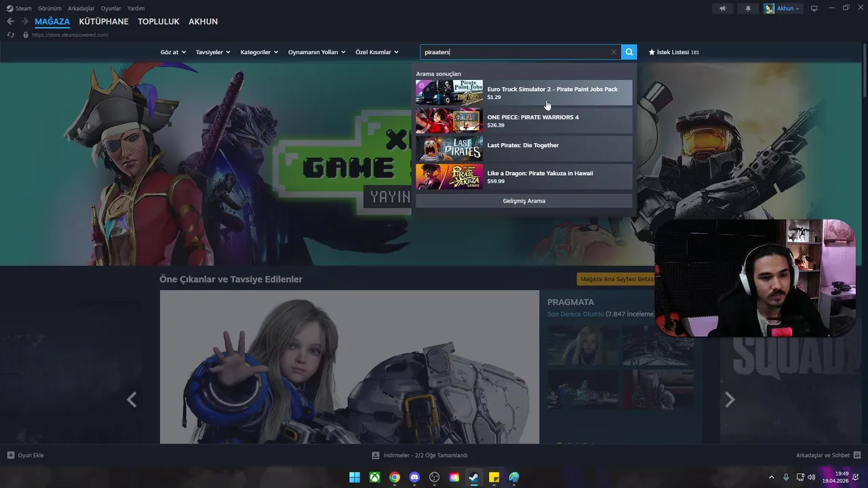This screenshot has height=488, width=868.
Task: Switch to the MAĞAZA tab
Action: point(52,22)
